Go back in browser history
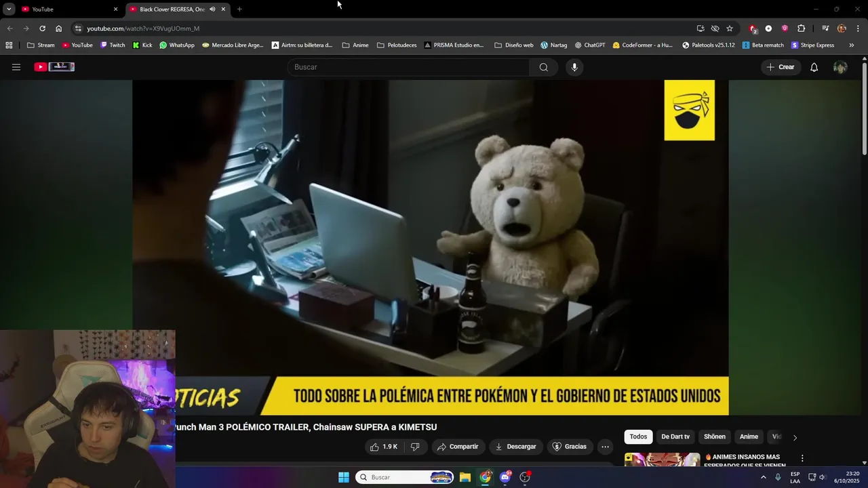The image size is (868, 488). pyautogui.click(x=9, y=28)
